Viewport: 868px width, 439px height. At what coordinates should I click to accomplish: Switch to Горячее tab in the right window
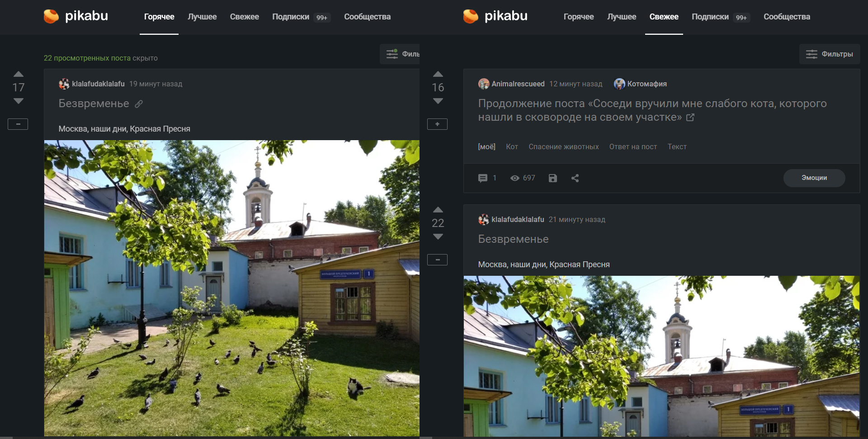579,17
